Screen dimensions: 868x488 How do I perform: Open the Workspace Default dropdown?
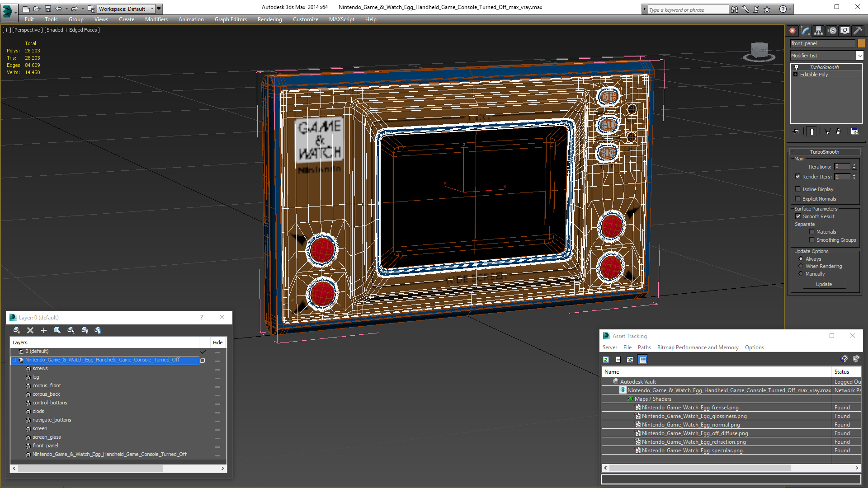(126, 9)
